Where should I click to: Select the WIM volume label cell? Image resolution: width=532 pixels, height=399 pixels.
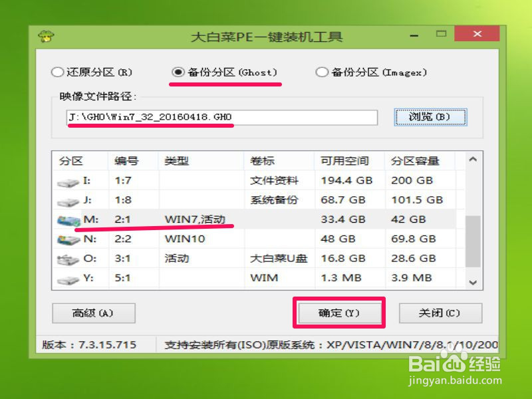point(264,278)
